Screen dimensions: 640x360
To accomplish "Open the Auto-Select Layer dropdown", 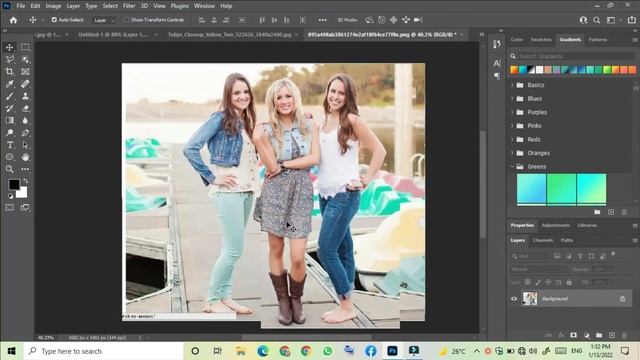I will 104,20.
